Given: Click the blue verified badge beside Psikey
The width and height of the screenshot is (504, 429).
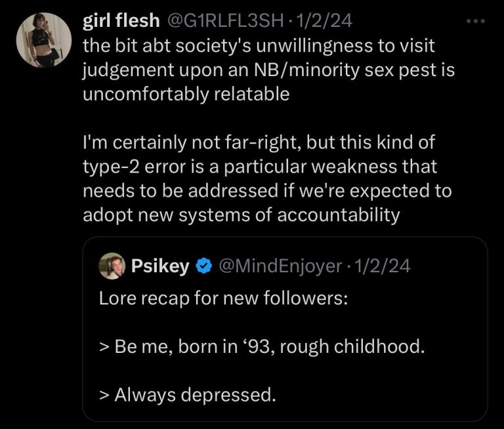Looking at the screenshot, I should point(204,266).
